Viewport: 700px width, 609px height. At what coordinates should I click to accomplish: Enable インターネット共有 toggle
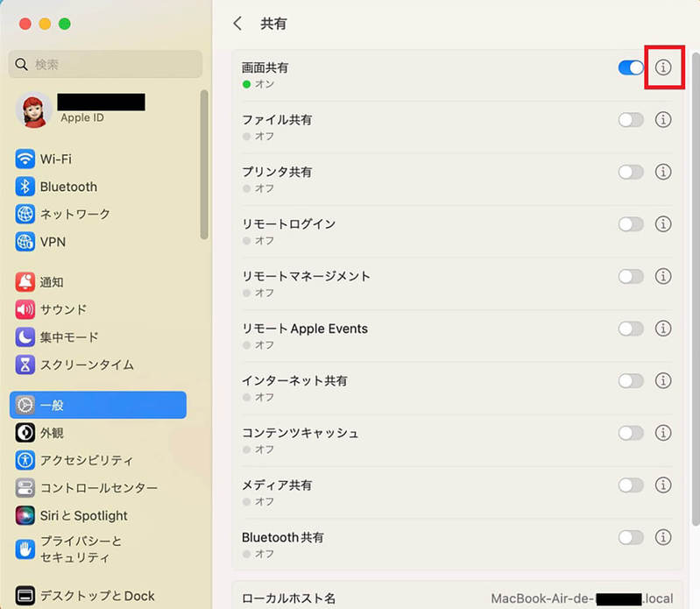[x=631, y=381]
